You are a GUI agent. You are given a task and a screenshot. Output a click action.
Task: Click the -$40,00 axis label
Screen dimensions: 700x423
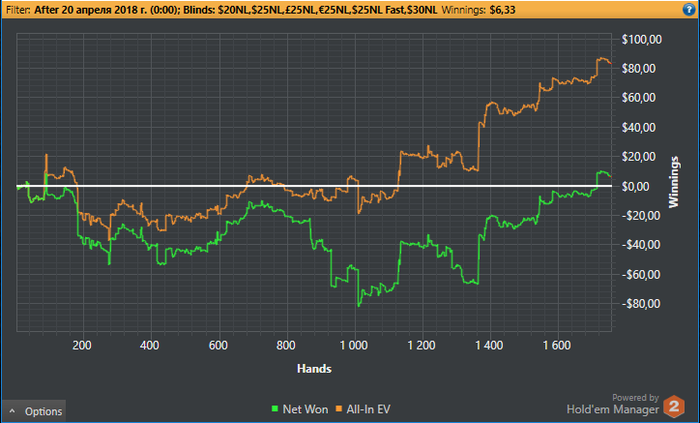coord(641,245)
